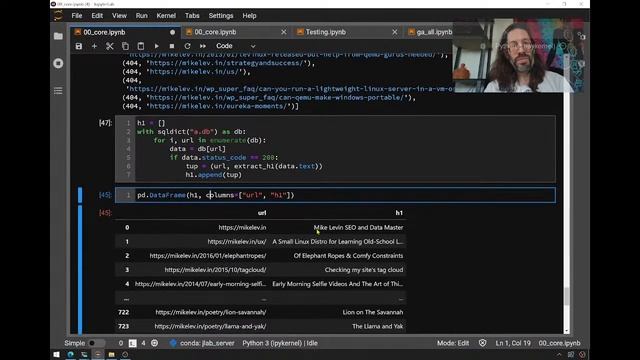Click the row index 722 cell
640x360 pixels.
[x=124, y=312]
